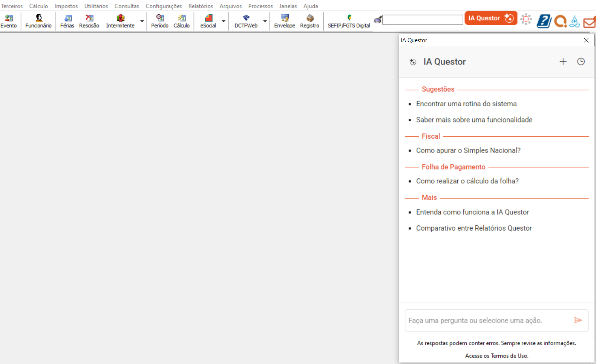Click the eSocial toolbar icon
Image resolution: width=596 pixels, height=364 pixels.
208,21
